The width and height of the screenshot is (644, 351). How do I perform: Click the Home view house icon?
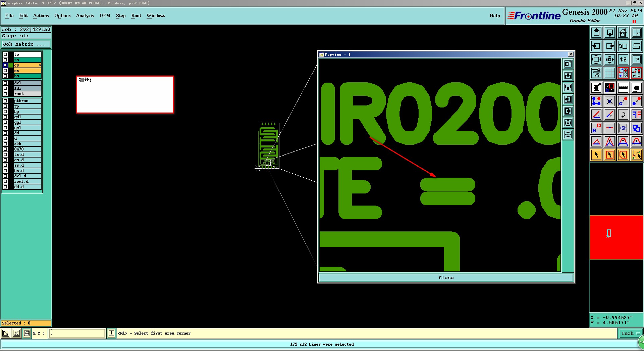tap(623, 33)
